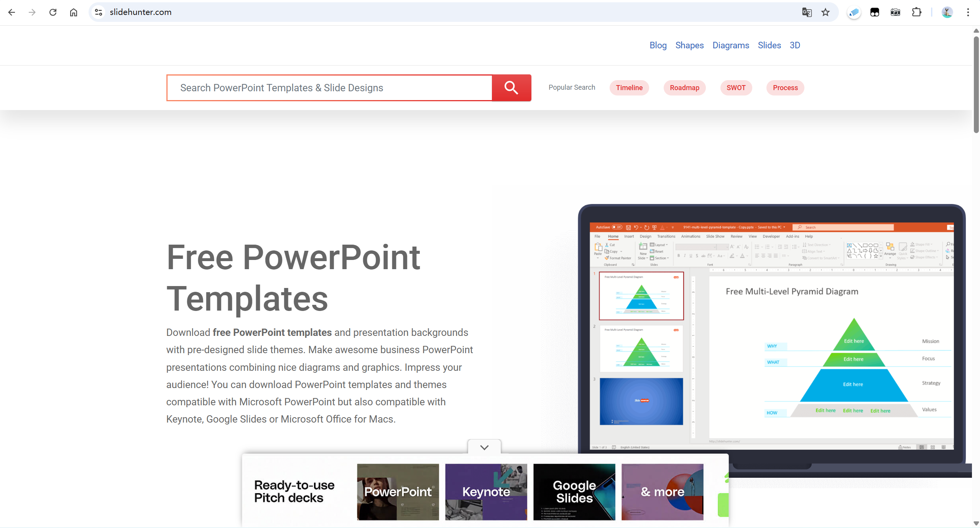Focus the Search PowerPoint Templates field
This screenshot has height=528, width=980.
[330, 88]
